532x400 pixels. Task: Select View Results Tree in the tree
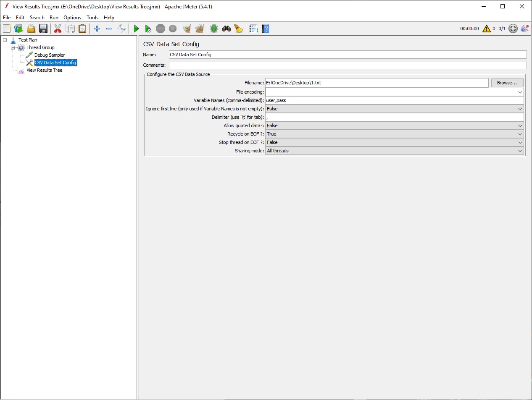[45, 70]
